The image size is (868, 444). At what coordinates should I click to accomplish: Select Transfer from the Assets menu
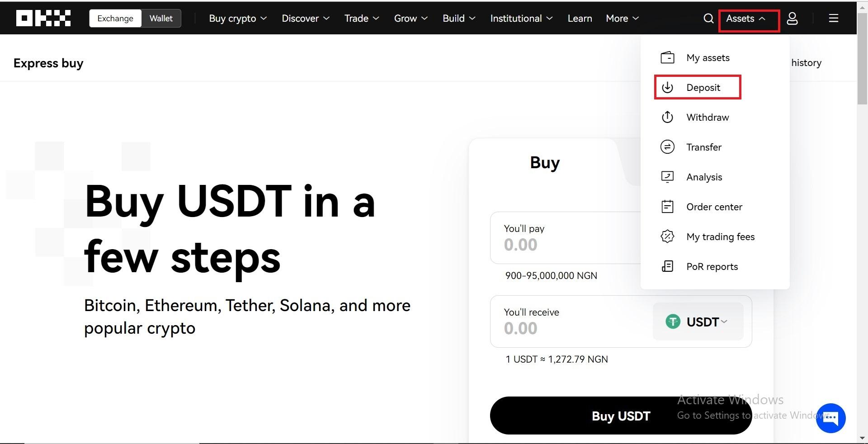704,147
